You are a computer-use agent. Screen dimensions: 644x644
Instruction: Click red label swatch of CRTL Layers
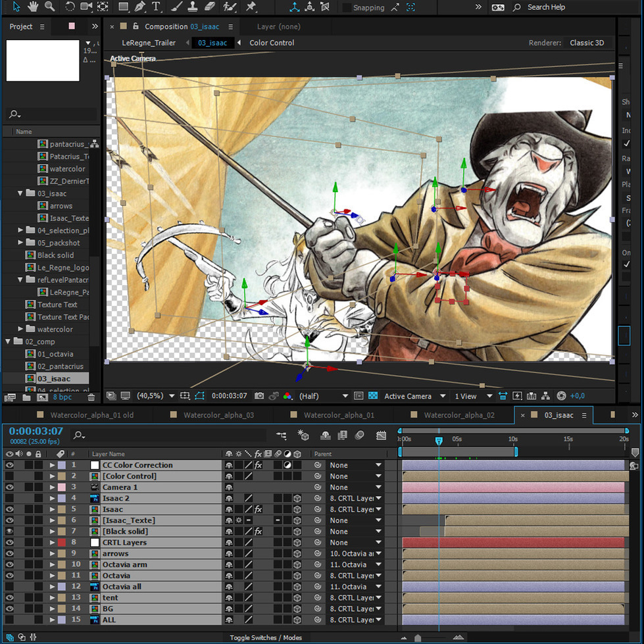tap(62, 543)
